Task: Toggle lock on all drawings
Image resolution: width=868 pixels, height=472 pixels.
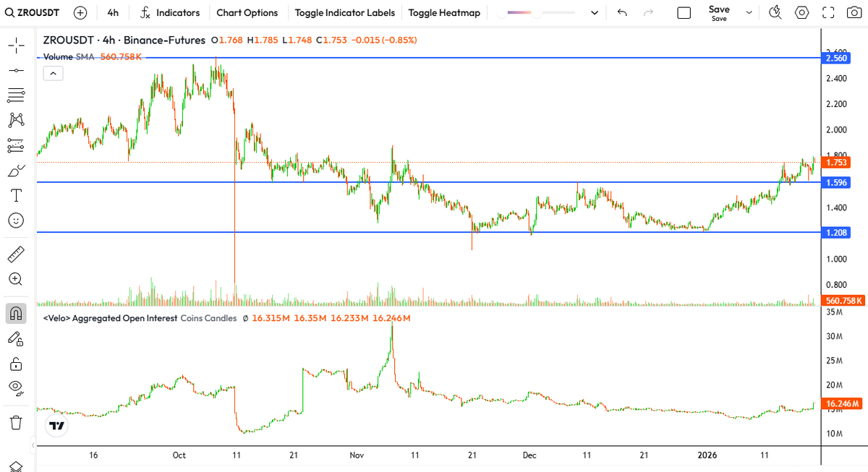Action: (16, 363)
